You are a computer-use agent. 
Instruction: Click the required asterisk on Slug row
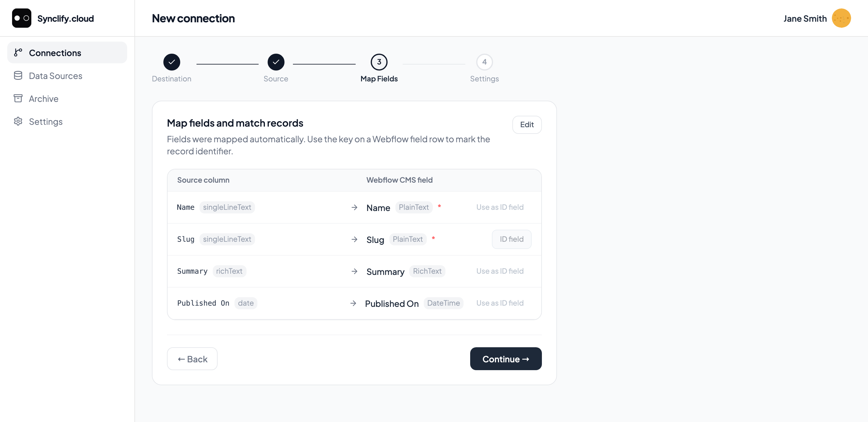tap(433, 238)
